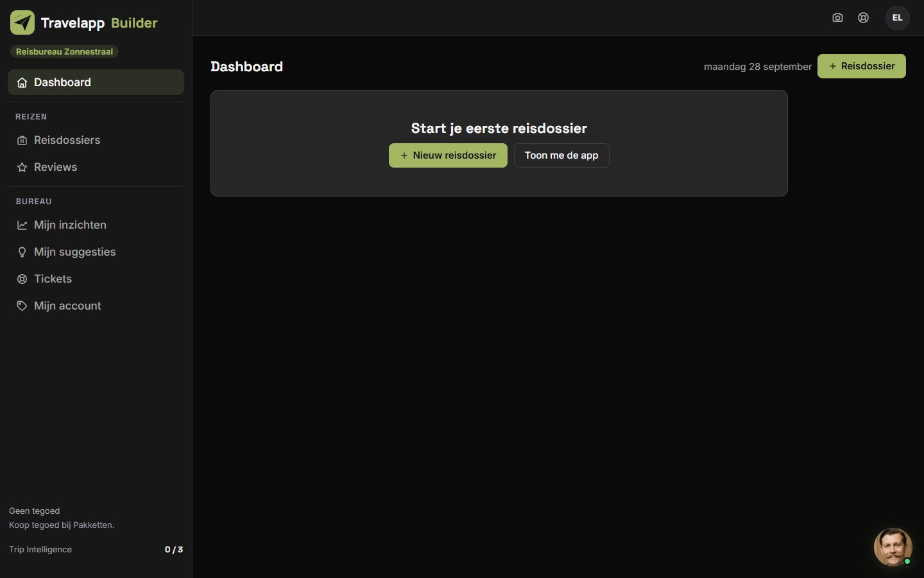Click the Tickets lifebuoy icon
Image resolution: width=924 pixels, height=578 pixels.
22,279
